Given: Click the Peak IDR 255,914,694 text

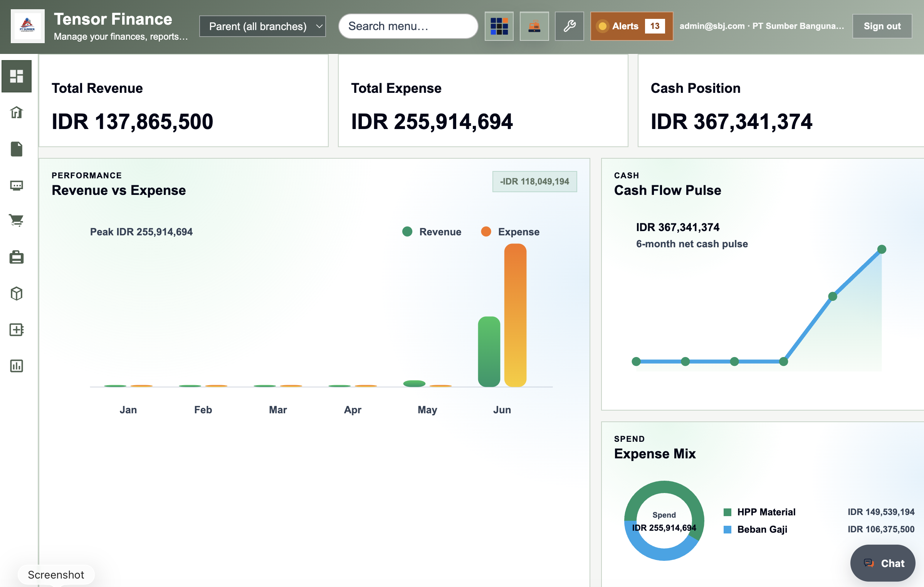Looking at the screenshot, I should 141,232.
